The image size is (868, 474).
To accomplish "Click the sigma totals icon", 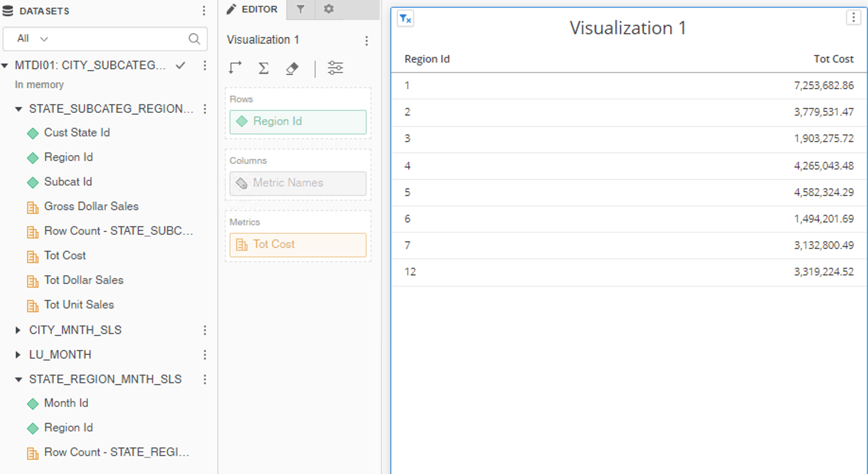I will [263, 68].
